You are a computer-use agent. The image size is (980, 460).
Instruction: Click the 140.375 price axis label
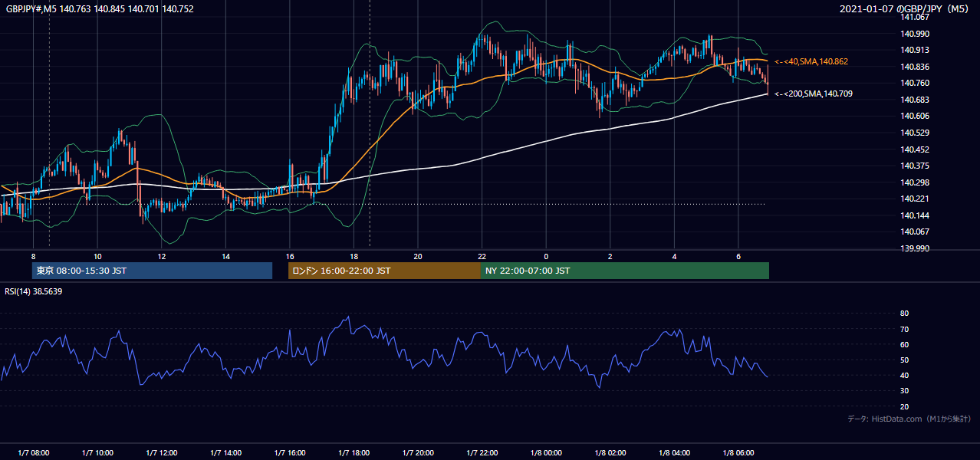[x=915, y=166]
